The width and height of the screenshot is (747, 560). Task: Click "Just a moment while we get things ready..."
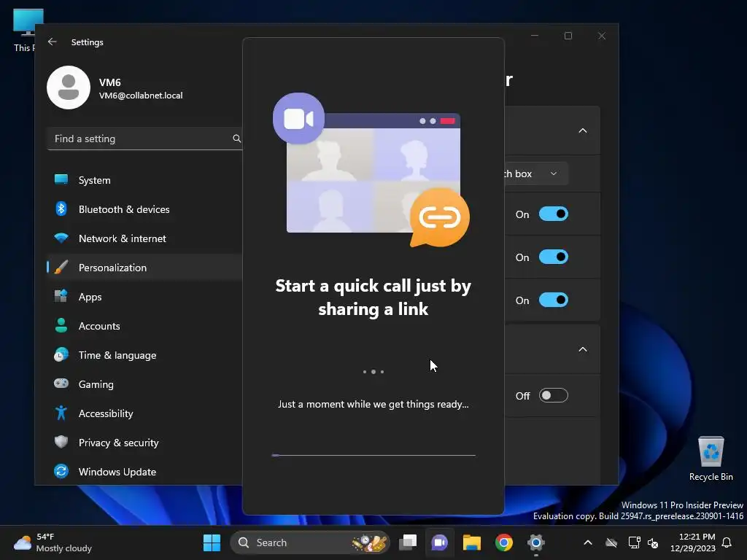tap(373, 404)
